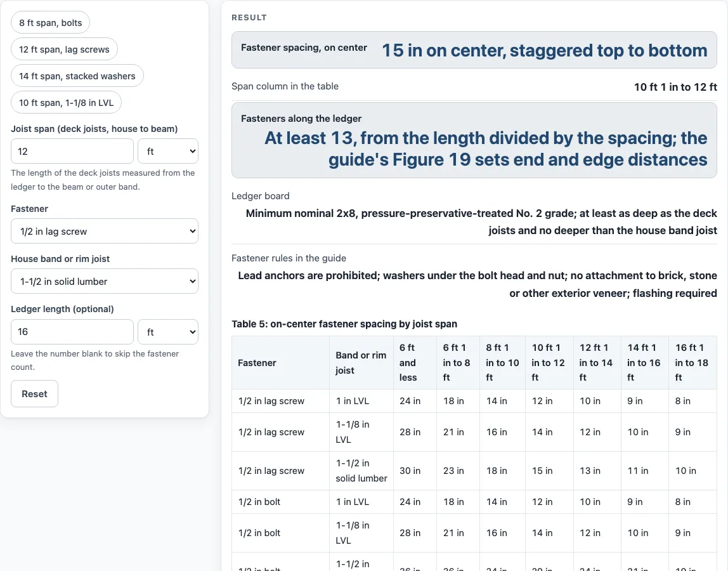This screenshot has width=728, height=571.
Task: Expand the House band or rim joist dropdown
Action: click(x=105, y=281)
